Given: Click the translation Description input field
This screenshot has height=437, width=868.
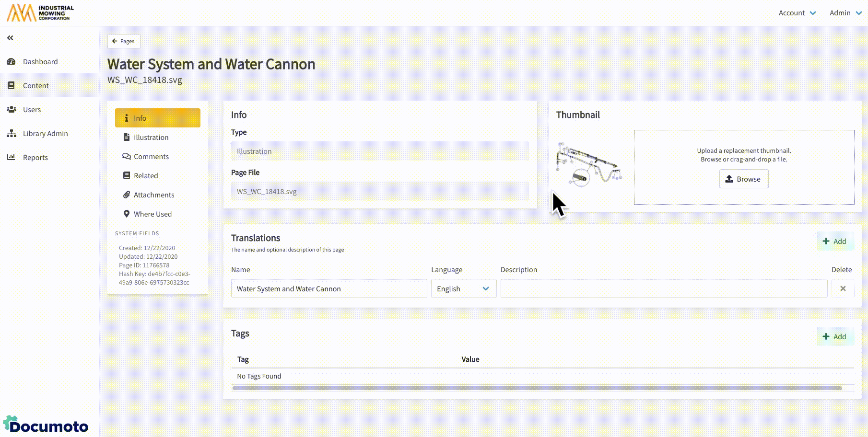Looking at the screenshot, I should (663, 289).
